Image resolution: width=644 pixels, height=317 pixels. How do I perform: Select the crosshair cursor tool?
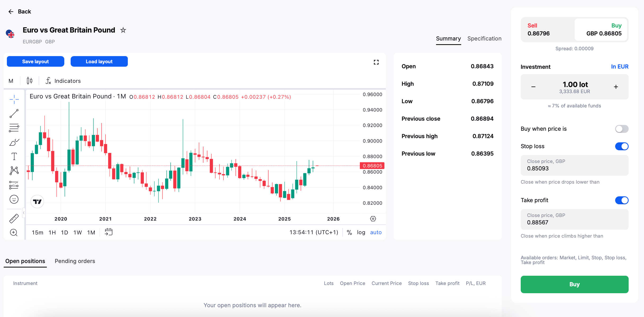14,99
